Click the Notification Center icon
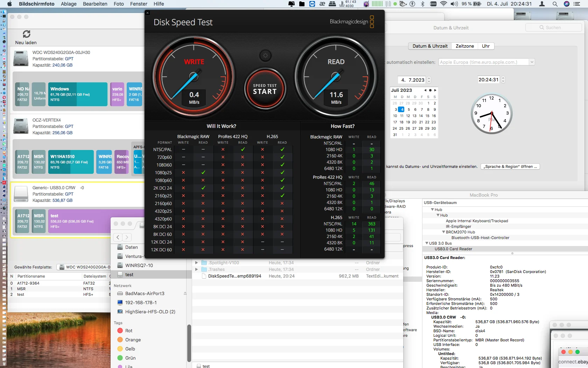 coord(577,4)
